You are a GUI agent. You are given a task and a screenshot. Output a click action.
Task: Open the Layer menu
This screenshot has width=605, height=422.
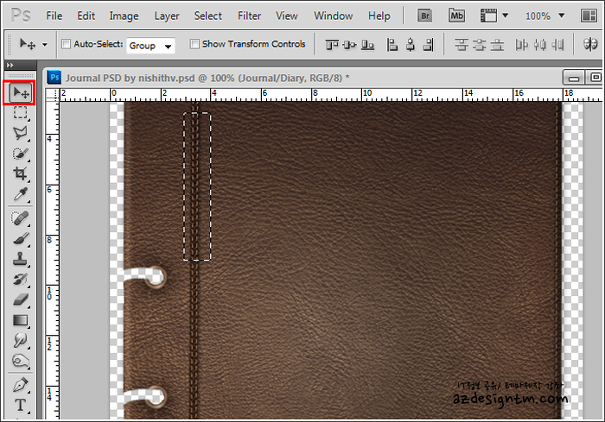167,16
